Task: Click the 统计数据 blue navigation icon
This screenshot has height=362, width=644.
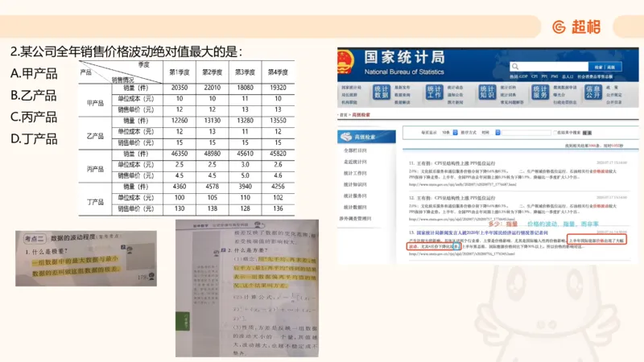Action: coord(381,93)
